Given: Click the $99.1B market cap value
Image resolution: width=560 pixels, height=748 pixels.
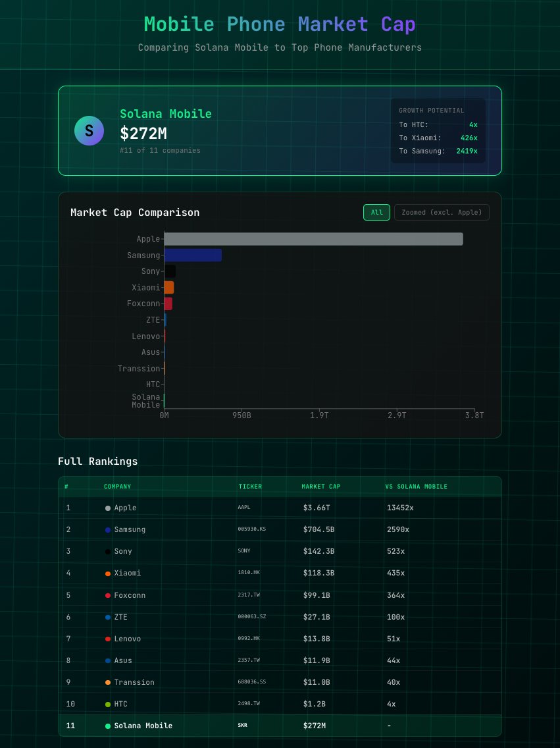Looking at the screenshot, I should coord(317,595).
